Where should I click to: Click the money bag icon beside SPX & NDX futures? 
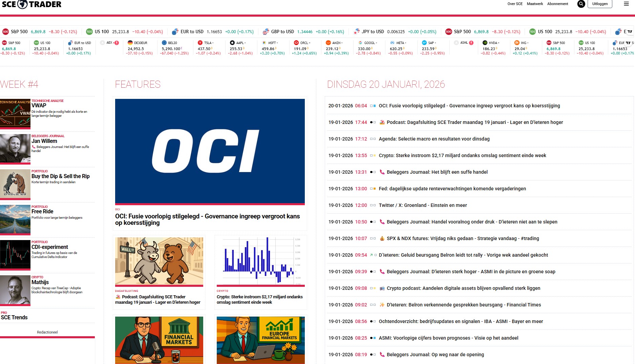382,238
